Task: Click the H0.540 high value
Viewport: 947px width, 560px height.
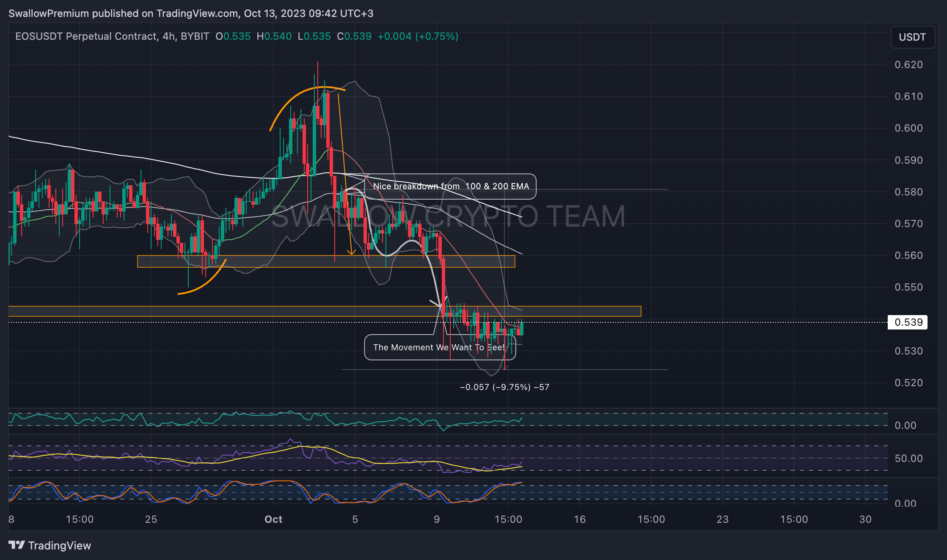Action: click(x=274, y=36)
